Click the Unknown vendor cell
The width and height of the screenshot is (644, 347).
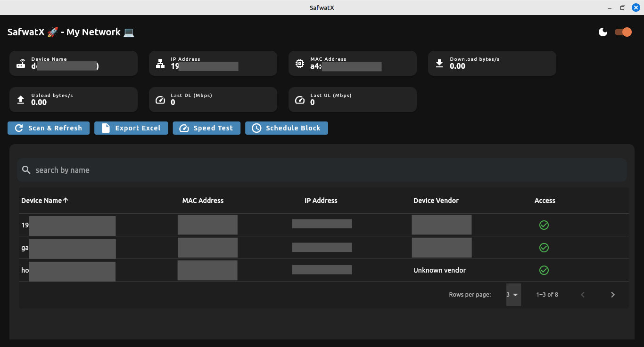(439, 270)
